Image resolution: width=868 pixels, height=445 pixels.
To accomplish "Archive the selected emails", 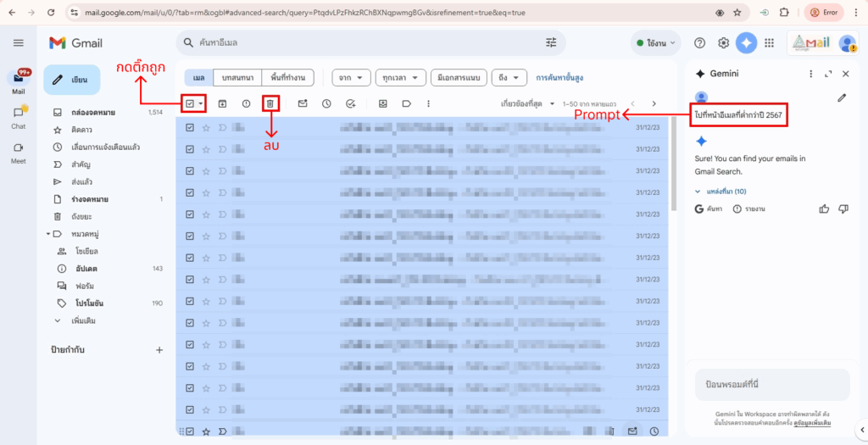I will point(223,103).
